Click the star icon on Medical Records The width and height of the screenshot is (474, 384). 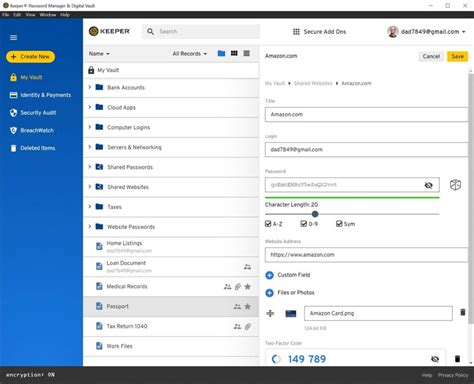pos(248,286)
